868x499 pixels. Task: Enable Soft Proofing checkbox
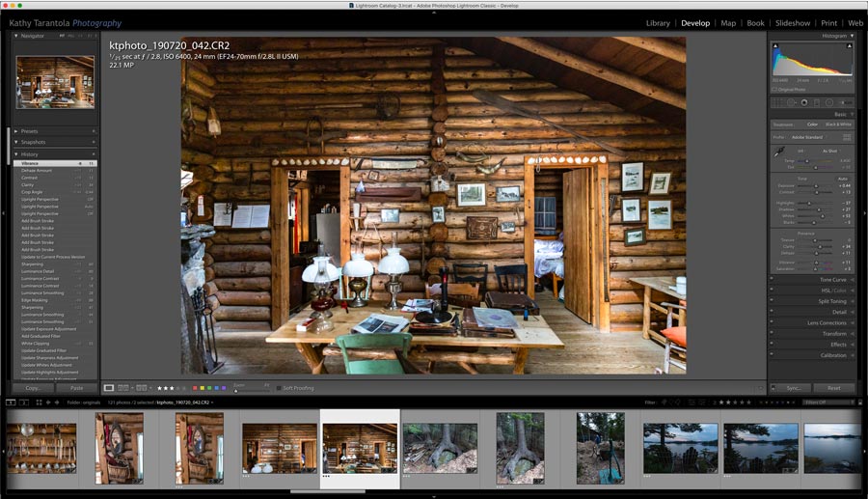click(278, 388)
